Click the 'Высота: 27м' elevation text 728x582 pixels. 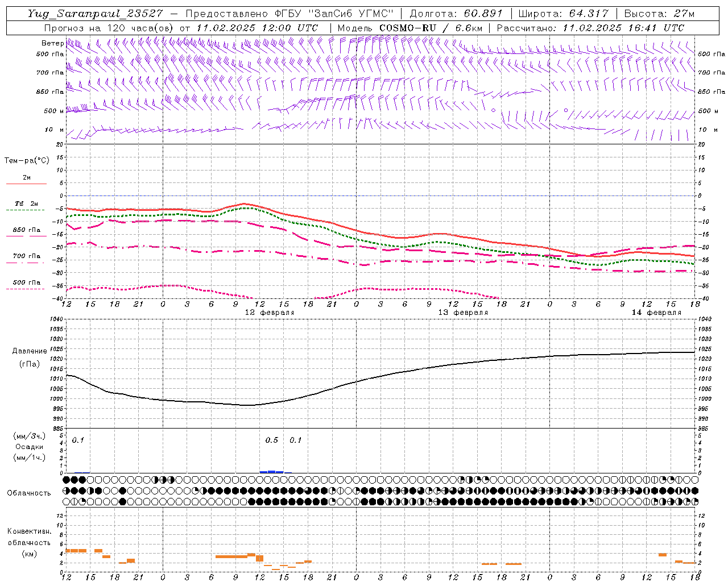coord(659,14)
